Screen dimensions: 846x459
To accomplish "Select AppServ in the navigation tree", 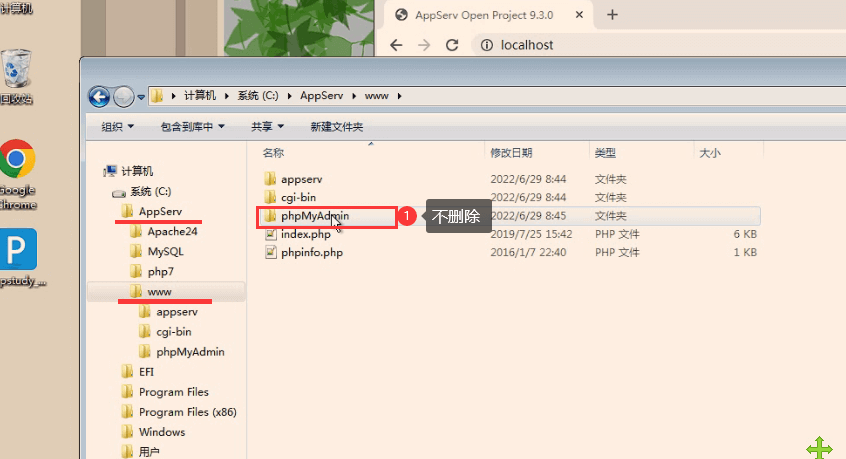I will click(x=160, y=211).
